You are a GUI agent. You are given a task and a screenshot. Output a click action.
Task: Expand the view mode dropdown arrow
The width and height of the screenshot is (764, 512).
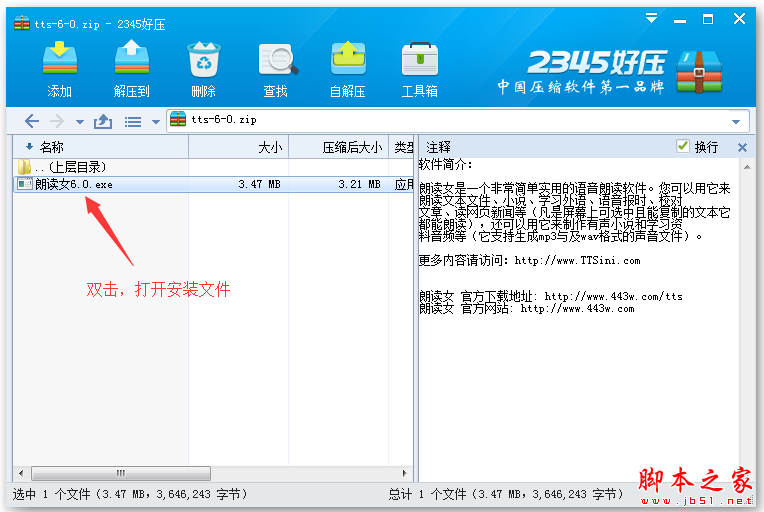156,122
